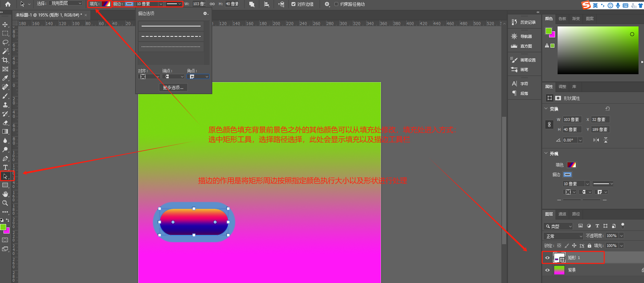Click the link width-height icon in options bar
This screenshot has width=644, height=283.
pos(212,4)
